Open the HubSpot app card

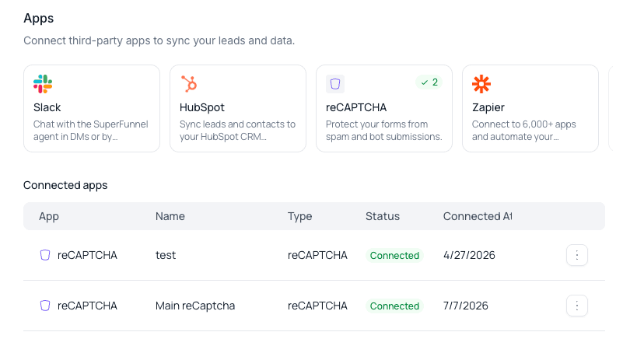point(238,108)
